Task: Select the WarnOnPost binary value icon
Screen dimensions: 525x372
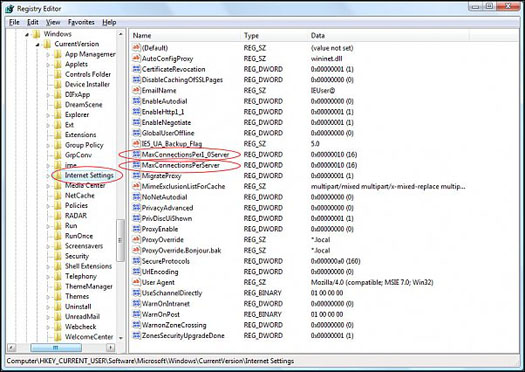Action: 136,314
